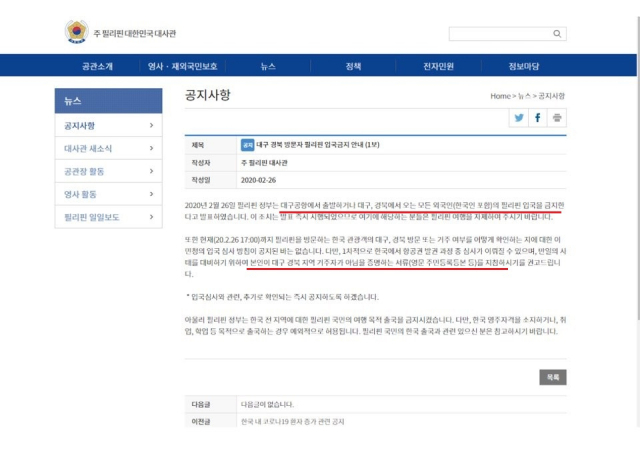Expand the chevron next to 필리핀 일일보도
The width and height of the screenshot is (640, 454).
pyautogui.click(x=151, y=217)
